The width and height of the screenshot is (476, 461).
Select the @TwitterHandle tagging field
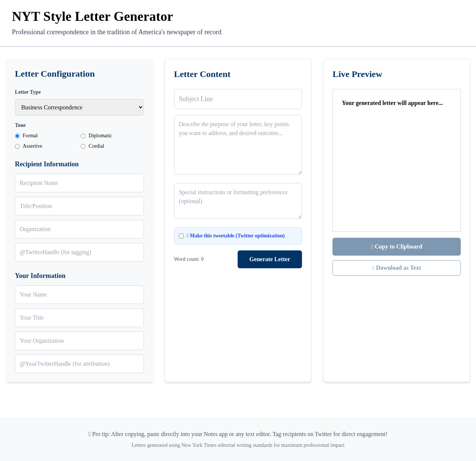pyautogui.click(x=79, y=252)
